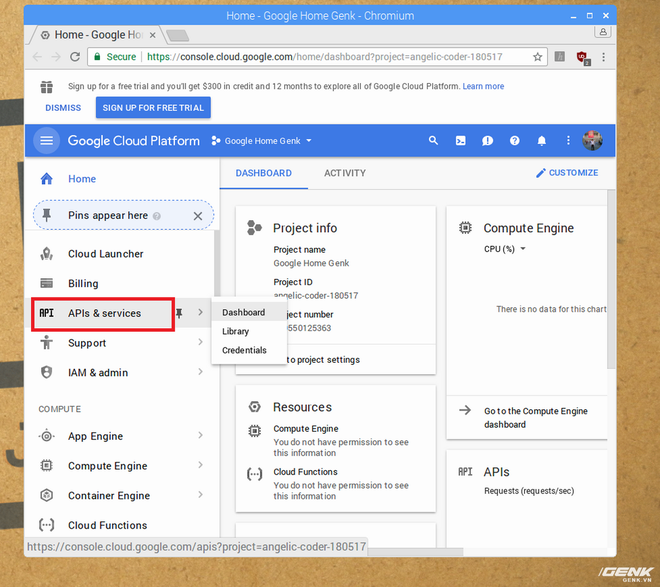Viewport: 660px width, 587px height.
Task: Expand the IAM & admin submenu chevron
Action: click(201, 372)
